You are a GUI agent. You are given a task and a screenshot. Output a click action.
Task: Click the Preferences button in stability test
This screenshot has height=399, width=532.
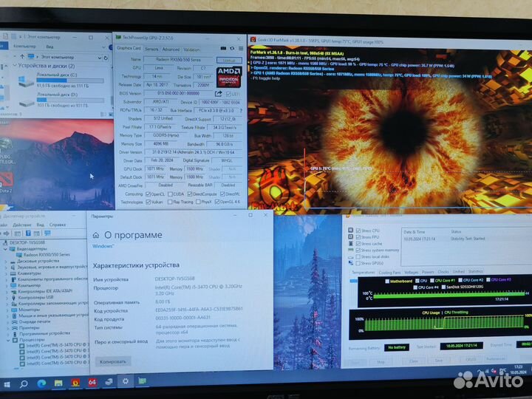[496, 358]
